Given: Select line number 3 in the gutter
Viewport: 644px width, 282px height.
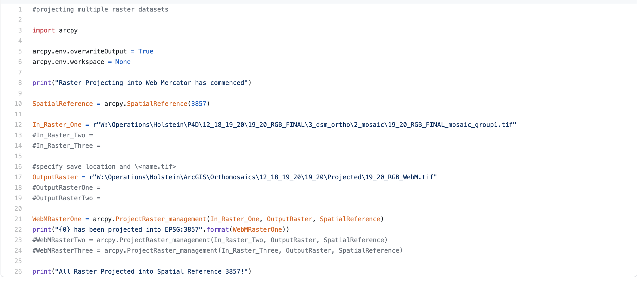Looking at the screenshot, I should pos(20,30).
